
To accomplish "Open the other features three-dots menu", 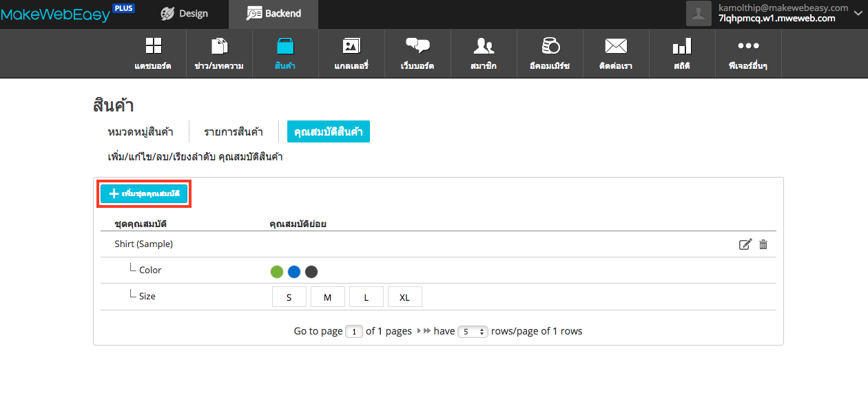I will pos(748,47).
